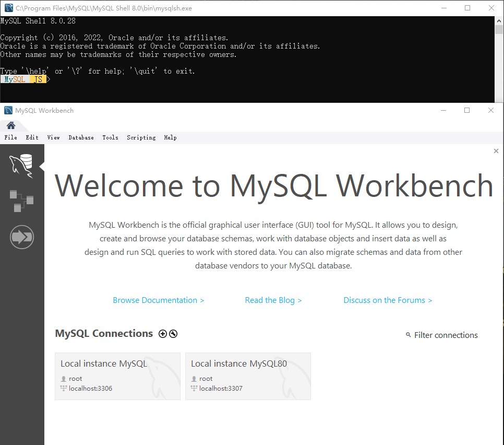Open the File menu
The height and width of the screenshot is (445, 504).
point(10,137)
